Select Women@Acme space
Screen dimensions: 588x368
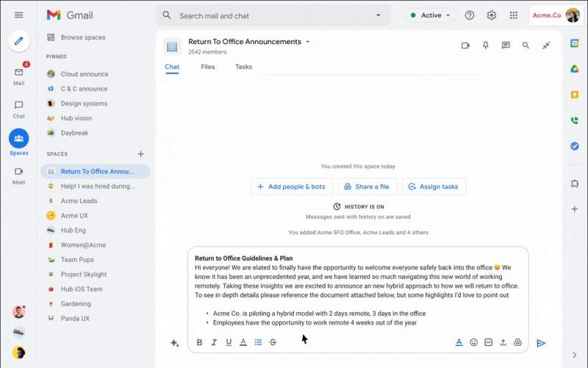[83, 245]
